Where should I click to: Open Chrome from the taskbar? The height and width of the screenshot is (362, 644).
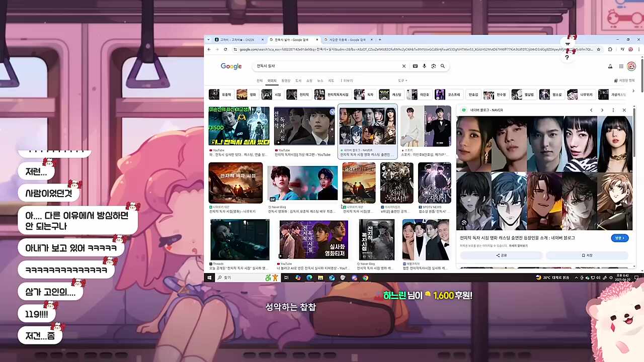(365, 278)
